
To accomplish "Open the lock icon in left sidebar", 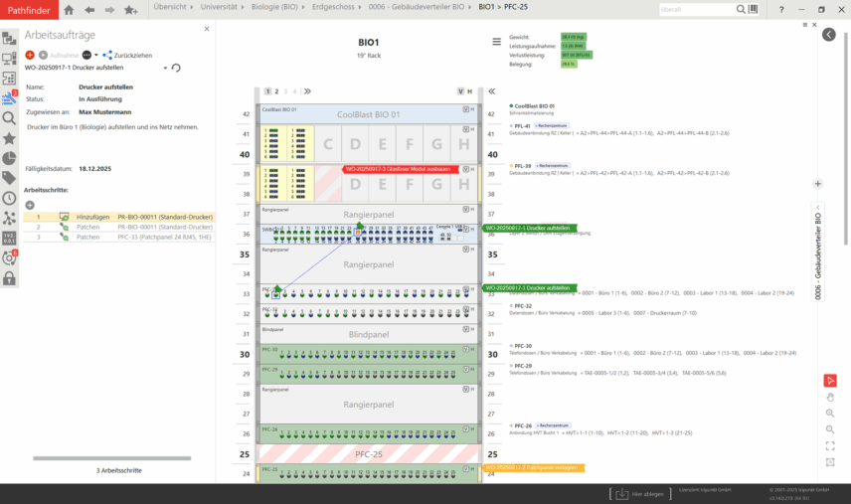I will (9, 278).
